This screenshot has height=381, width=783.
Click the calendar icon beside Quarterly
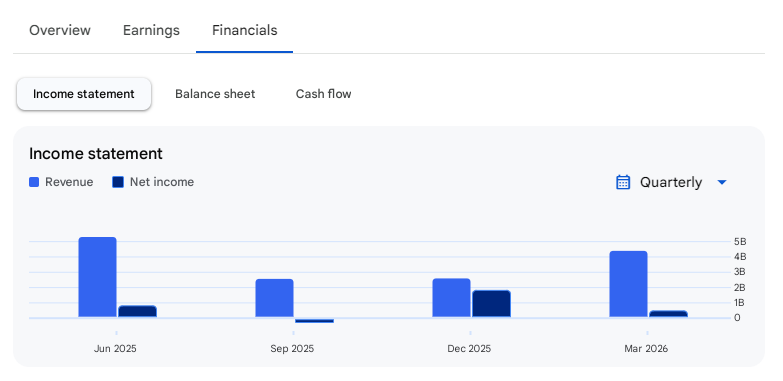pos(623,182)
